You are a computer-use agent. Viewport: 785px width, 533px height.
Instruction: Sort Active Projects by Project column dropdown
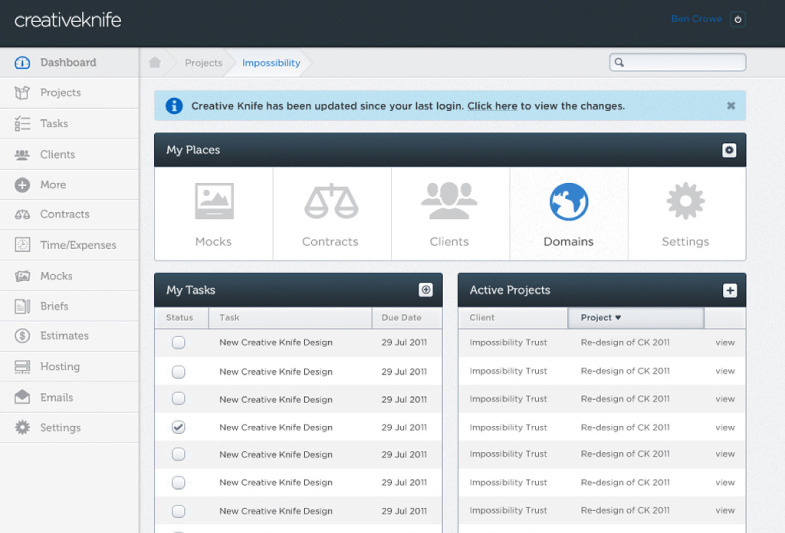coord(635,317)
